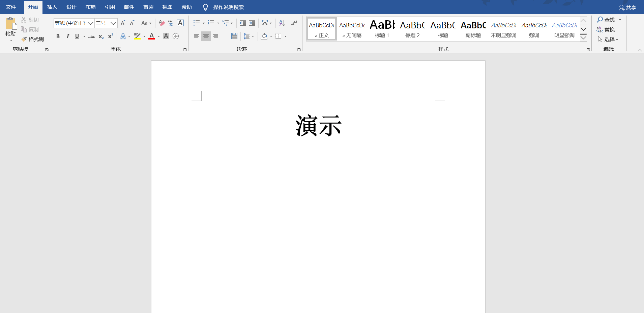Apply character shading with gray A icon
Screen dimensions: 644x313
point(166,36)
